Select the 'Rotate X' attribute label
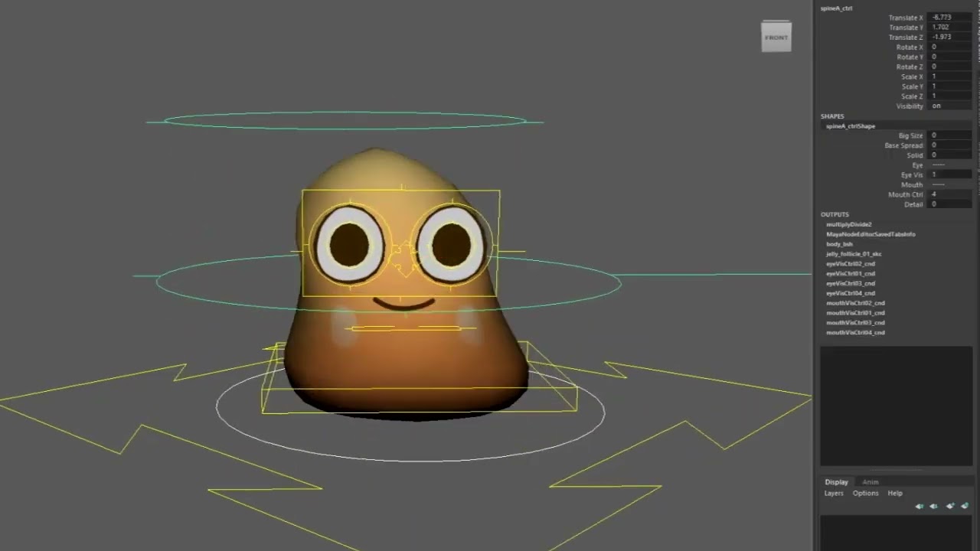Screen dimensions: 980x551 pyautogui.click(x=910, y=47)
